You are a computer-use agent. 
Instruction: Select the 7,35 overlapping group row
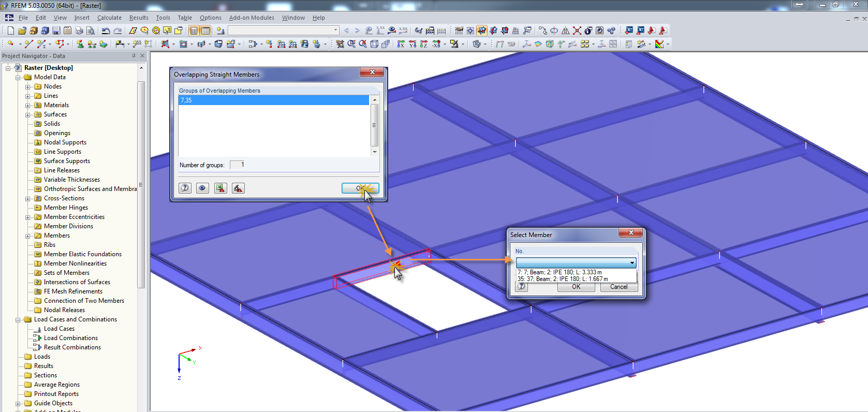pos(274,100)
